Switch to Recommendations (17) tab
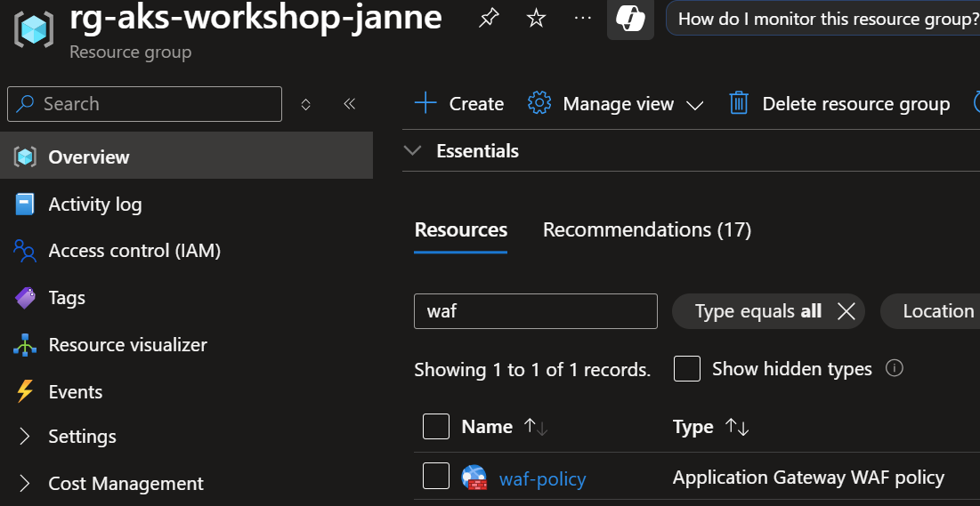The image size is (980, 506). (647, 230)
